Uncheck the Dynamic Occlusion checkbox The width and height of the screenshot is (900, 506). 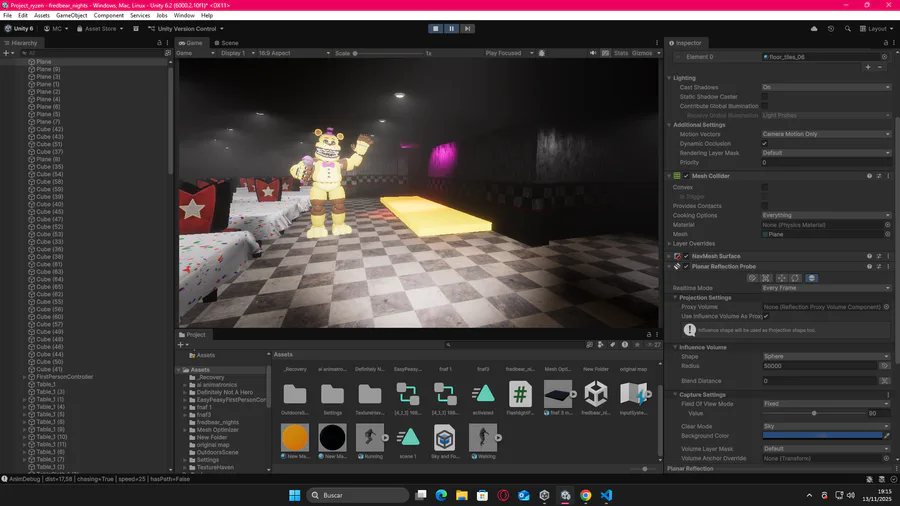point(765,143)
